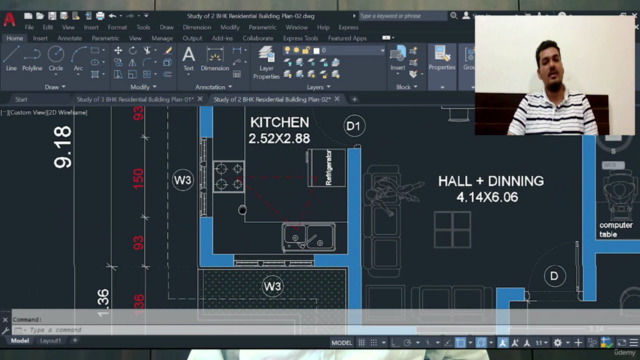Switch to the Annotate ribbon tab
This screenshot has width=640, height=360.
69,38
